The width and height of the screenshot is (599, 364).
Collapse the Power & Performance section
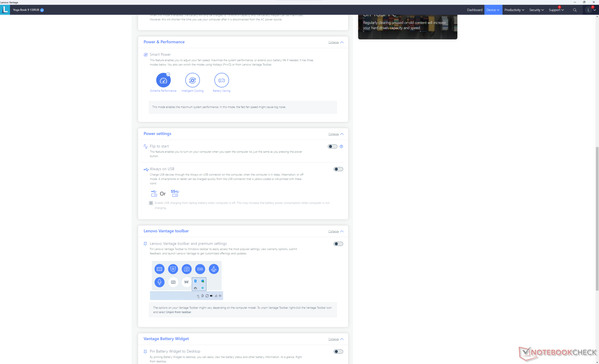(x=336, y=42)
